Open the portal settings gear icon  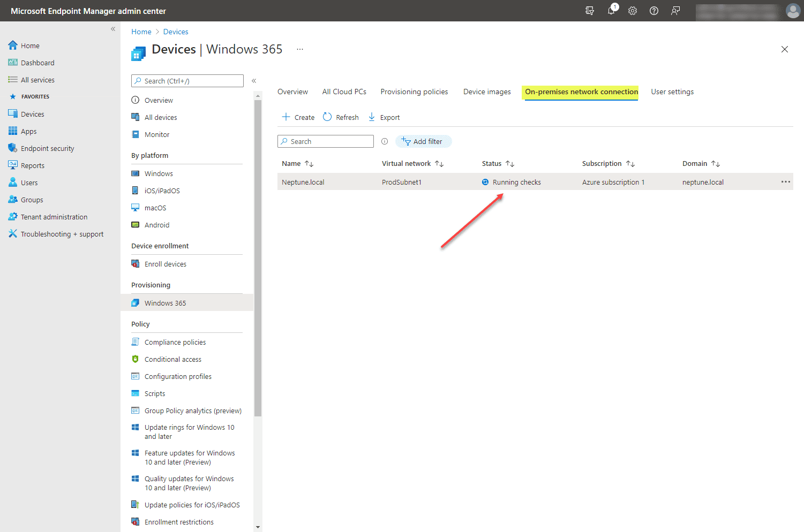pos(633,11)
